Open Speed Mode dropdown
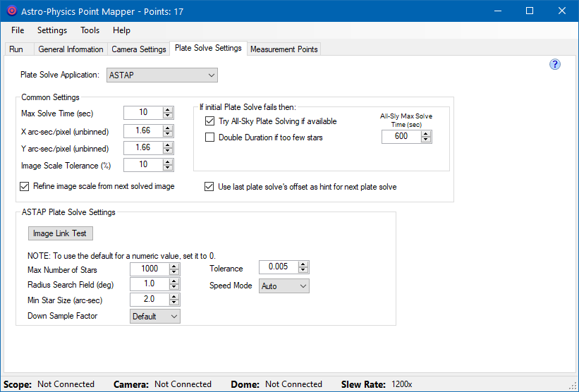Viewport: 579px width, 392px height. [x=284, y=286]
